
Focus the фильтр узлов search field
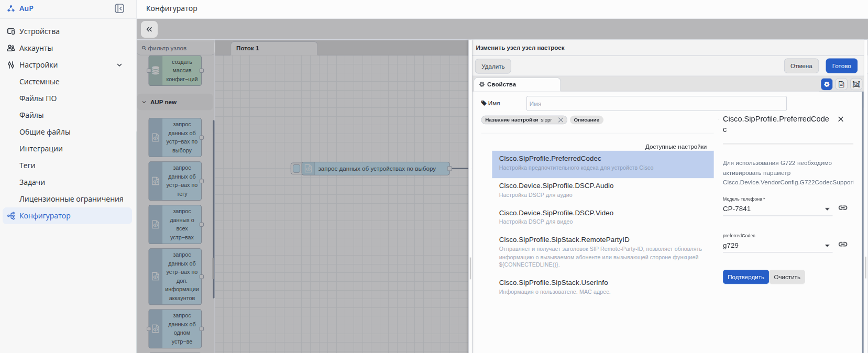(x=176, y=48)
